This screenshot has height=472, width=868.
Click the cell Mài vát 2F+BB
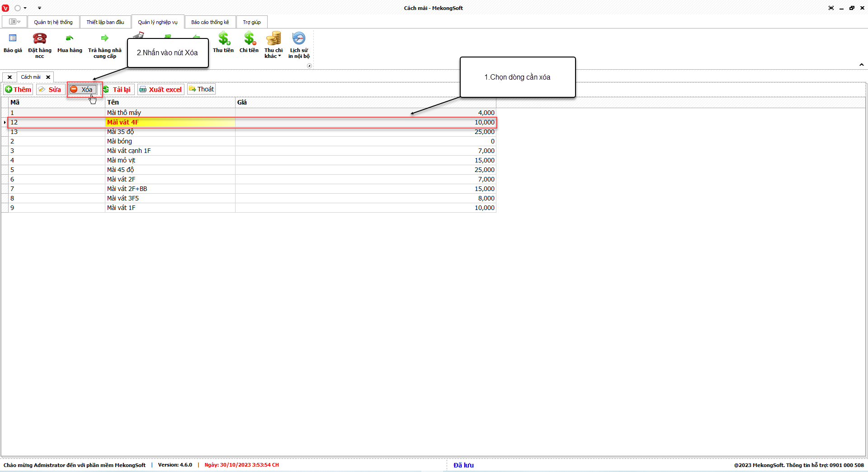coord(170,189)
